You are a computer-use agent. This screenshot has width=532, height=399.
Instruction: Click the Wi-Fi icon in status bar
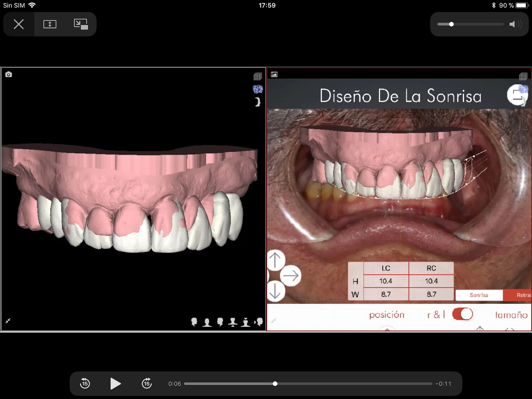coord(32,5)
